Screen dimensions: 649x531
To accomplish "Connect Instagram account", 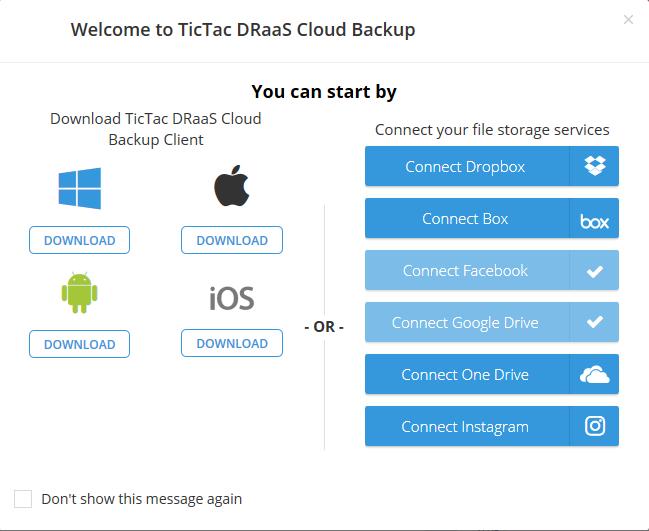I will click(x=492, y=426).
